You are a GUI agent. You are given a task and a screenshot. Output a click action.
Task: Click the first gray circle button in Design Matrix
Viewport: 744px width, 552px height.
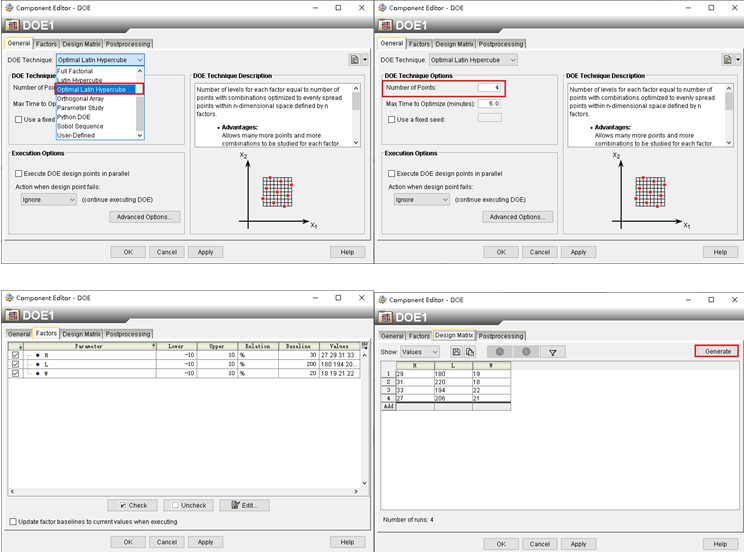click(x=499, y=352)
